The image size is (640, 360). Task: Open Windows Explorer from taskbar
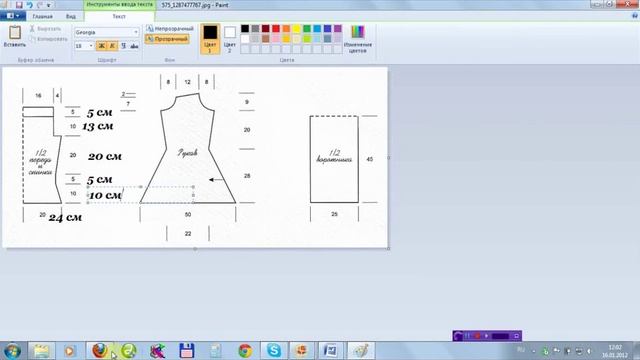42,351
